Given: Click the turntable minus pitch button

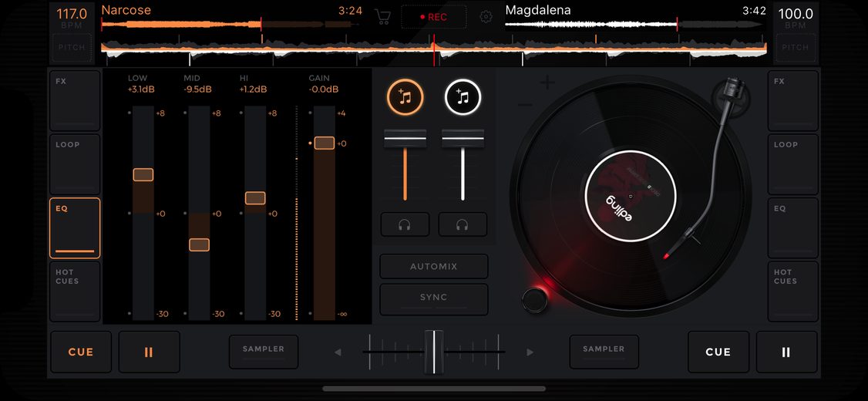Looking at the screenshot, I should (525, 105).
